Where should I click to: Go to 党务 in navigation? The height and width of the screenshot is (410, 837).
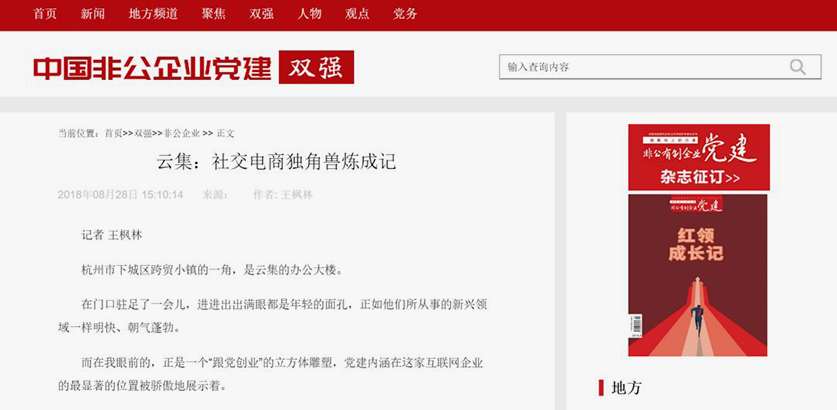pyautogui.click(x=405, y=14)
